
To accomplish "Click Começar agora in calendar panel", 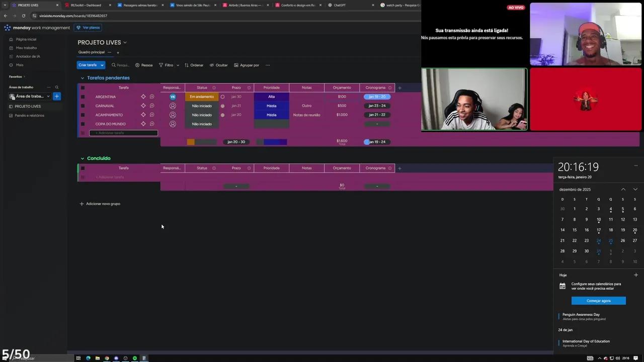I will 599,301.
